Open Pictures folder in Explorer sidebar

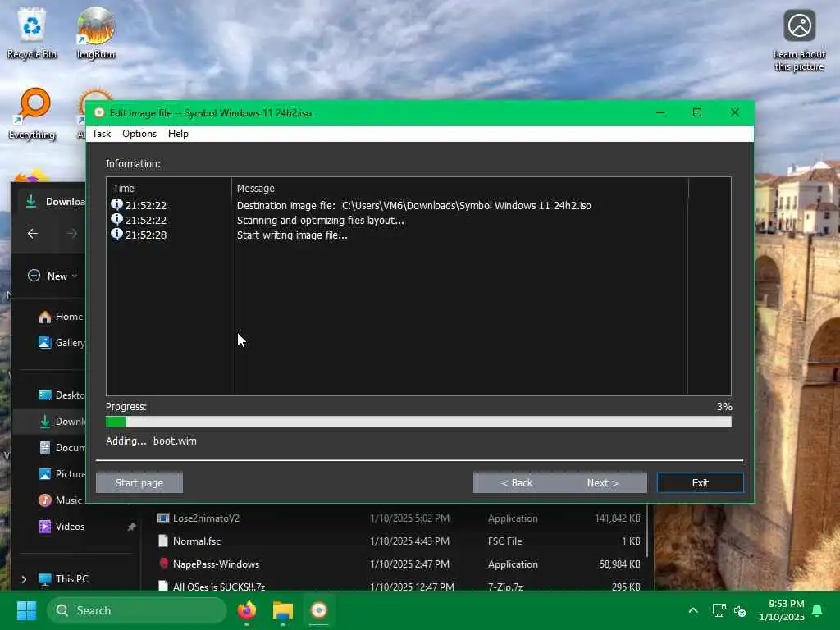pyautogui.click(x=62, y=473)
